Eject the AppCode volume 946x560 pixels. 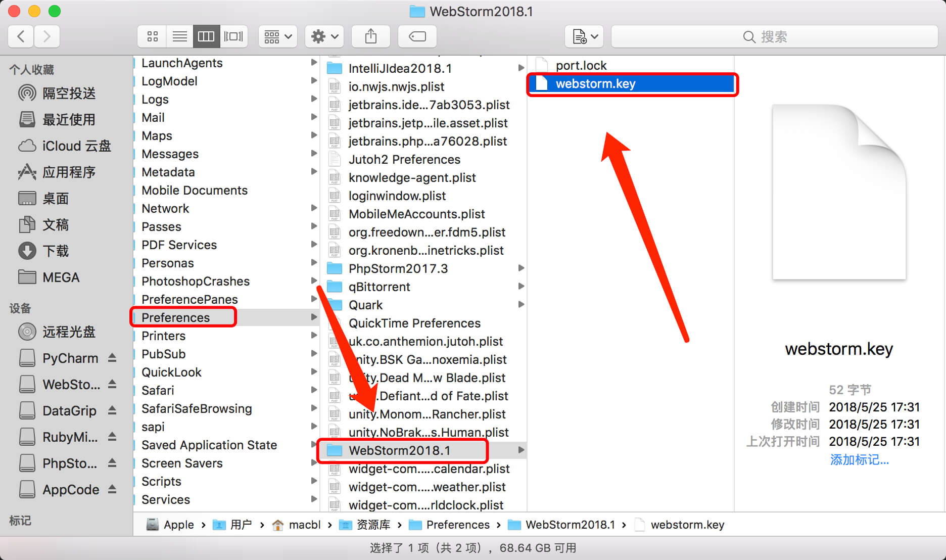click(112, 490)
